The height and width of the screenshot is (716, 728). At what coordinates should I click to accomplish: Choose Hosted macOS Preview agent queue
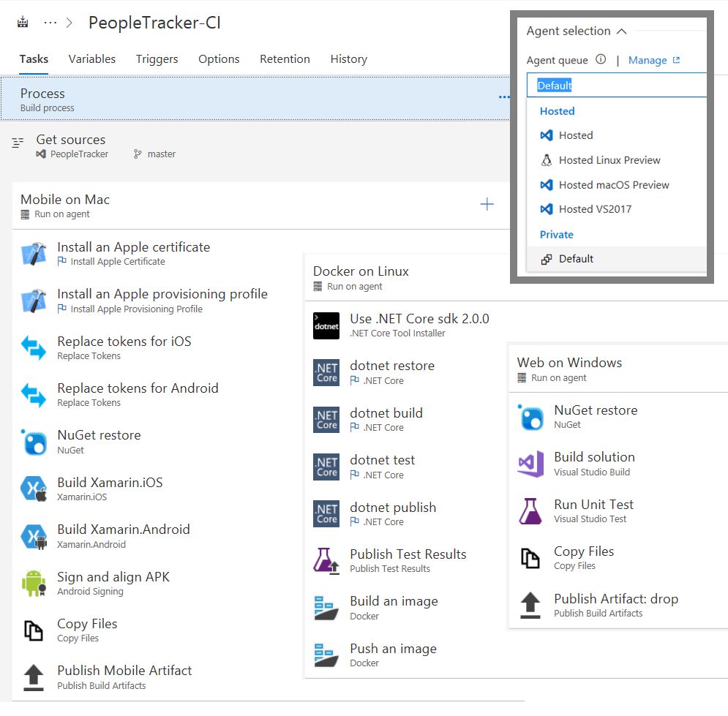click(617, 185)
